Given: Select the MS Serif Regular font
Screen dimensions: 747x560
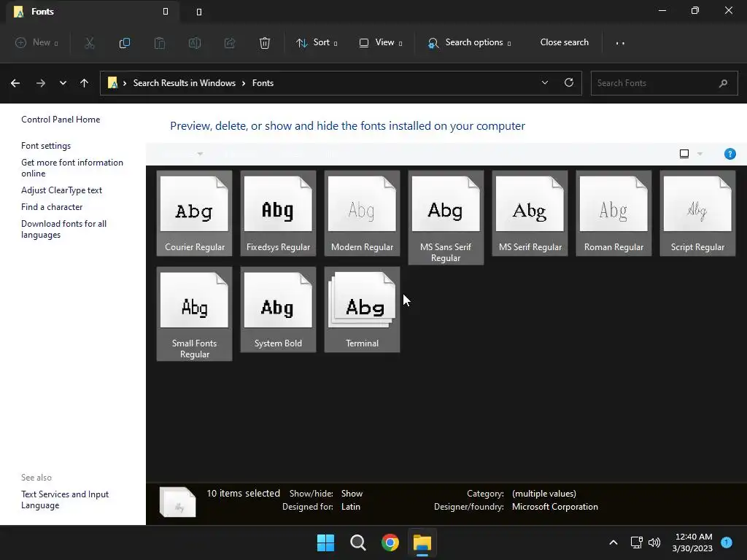Looking at the screenshot, I should pyautogui.click(x=530, y=213).
